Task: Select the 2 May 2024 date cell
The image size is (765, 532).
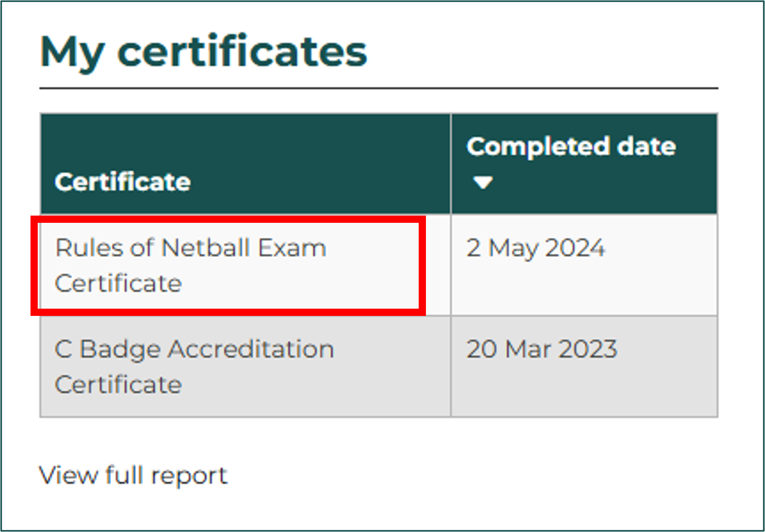Action: click(535, 248)
